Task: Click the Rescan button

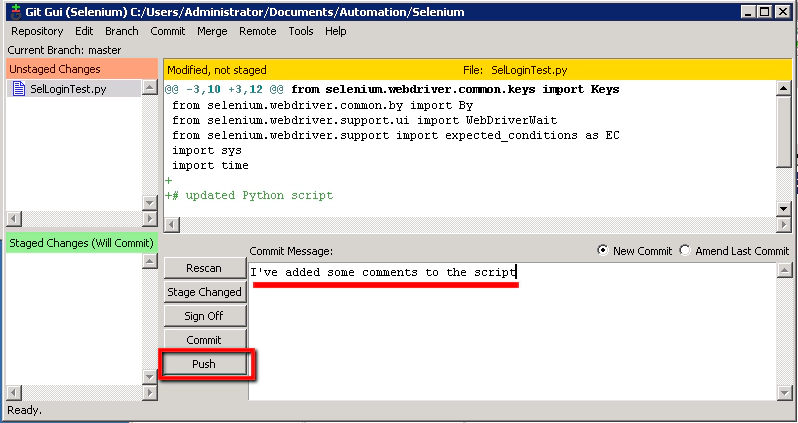Action: tap(204, 268)
